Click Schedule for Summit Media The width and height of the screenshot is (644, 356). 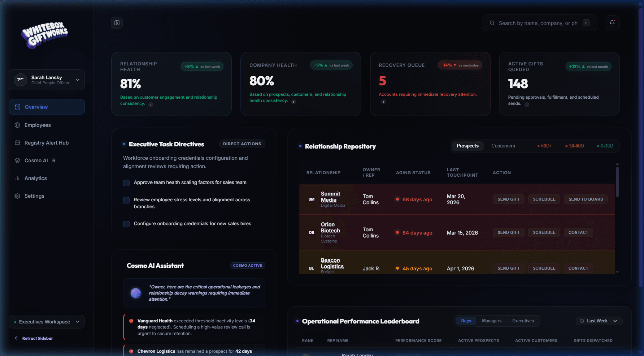click(544, 199)
